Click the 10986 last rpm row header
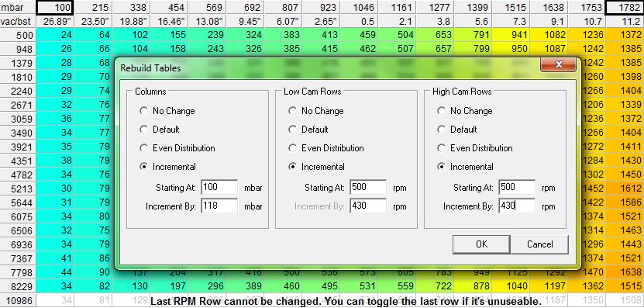This screenshot has width=644, height=308. [18, 300]
